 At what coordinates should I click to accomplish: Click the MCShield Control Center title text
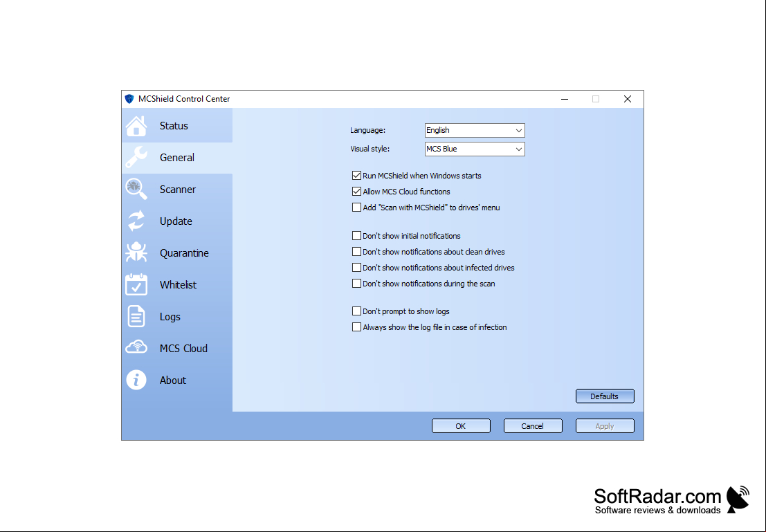[x=183, y=99]
